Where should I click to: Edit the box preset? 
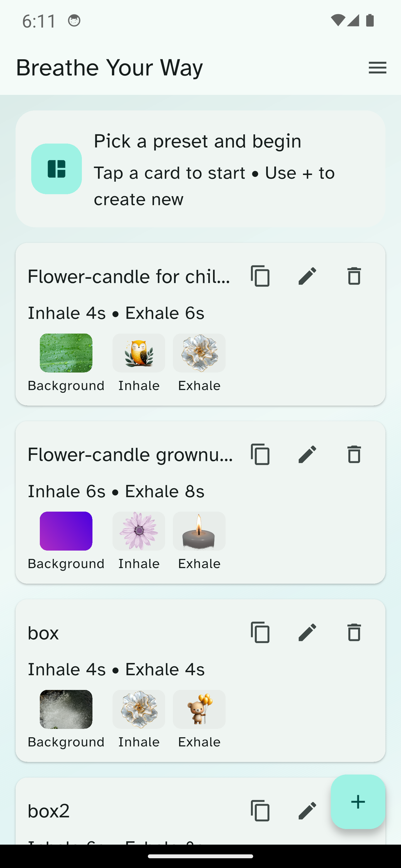click(x=307, y=632)
